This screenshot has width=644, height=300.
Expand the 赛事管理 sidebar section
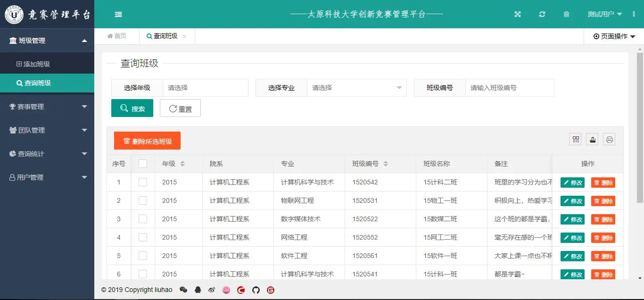point(47,106)
